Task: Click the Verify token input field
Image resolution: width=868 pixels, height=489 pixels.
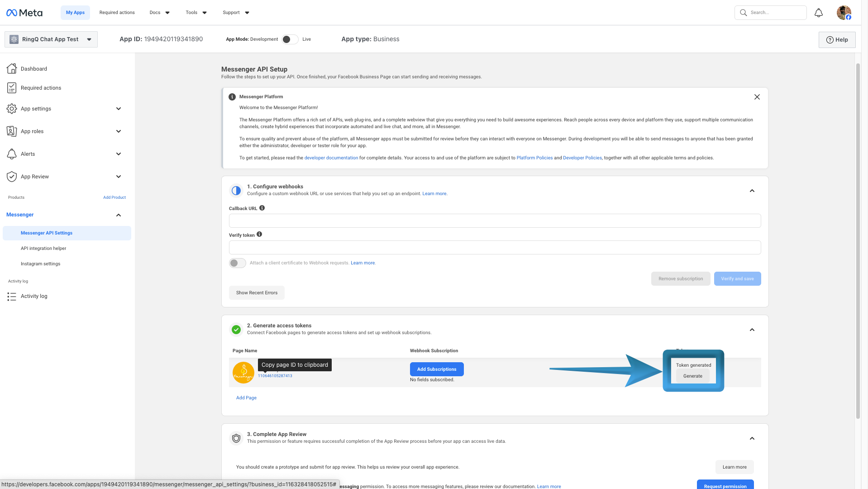Action: (495, 248)
